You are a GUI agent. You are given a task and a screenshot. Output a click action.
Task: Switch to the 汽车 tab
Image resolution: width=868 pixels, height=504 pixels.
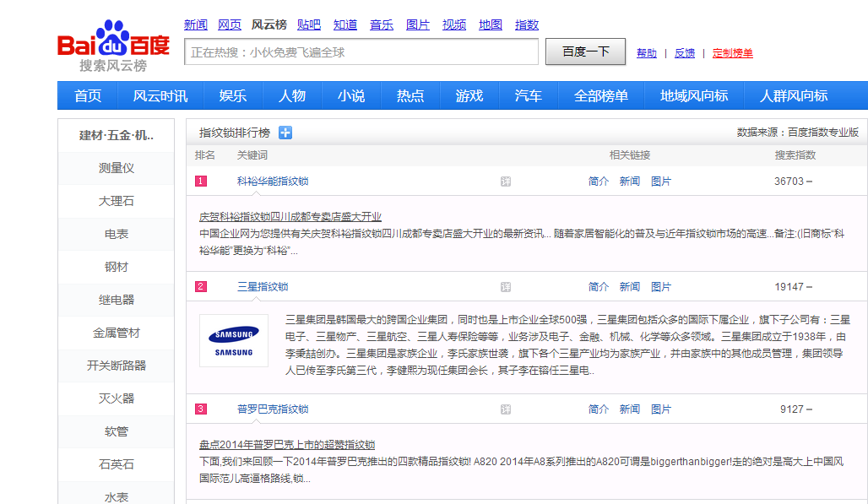(528, 95)
